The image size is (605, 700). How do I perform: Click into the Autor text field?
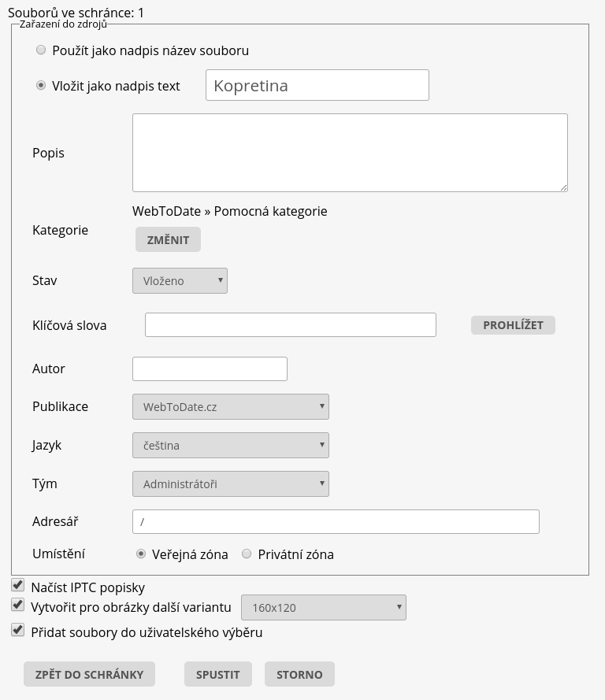(x=210, y=369)
